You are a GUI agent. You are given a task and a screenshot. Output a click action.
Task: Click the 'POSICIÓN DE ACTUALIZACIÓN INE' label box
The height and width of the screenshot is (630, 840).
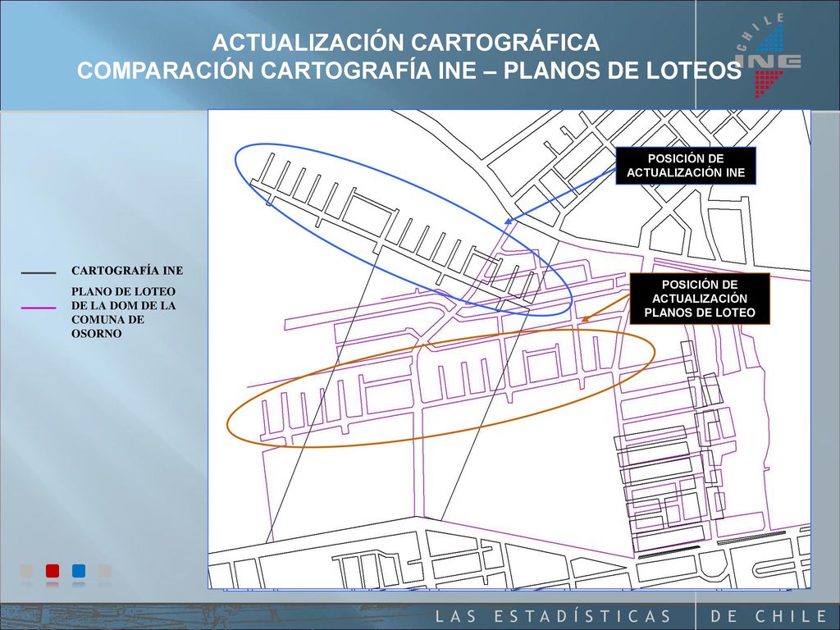click(x=686, y=166)
